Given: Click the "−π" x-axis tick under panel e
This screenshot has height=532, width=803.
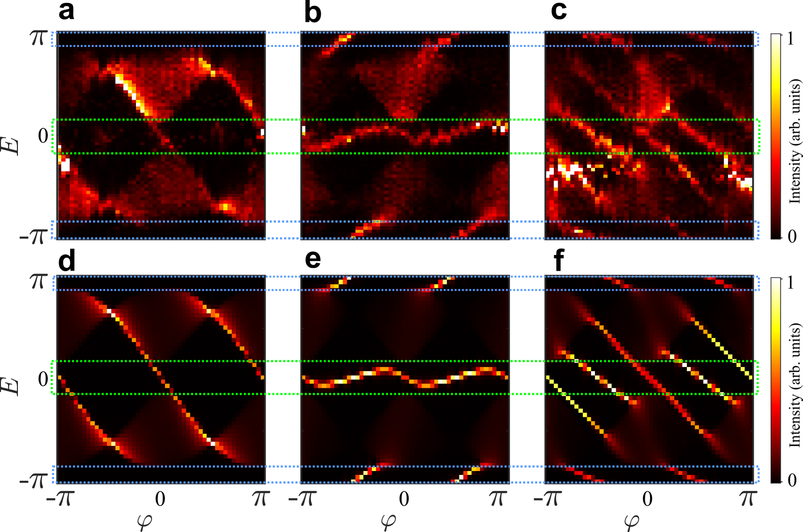Looking at the screenshot, I should [x=302, y=498].
